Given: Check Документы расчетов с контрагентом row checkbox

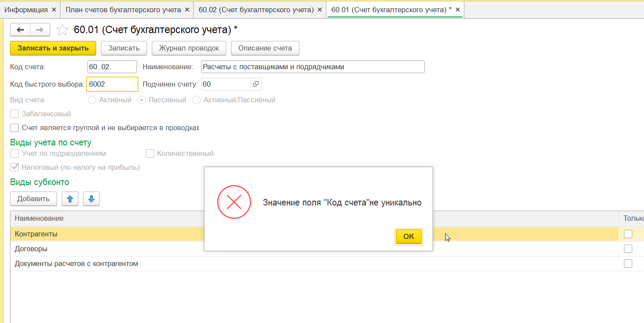Looking at the screenshot, I should pos(628,263).
